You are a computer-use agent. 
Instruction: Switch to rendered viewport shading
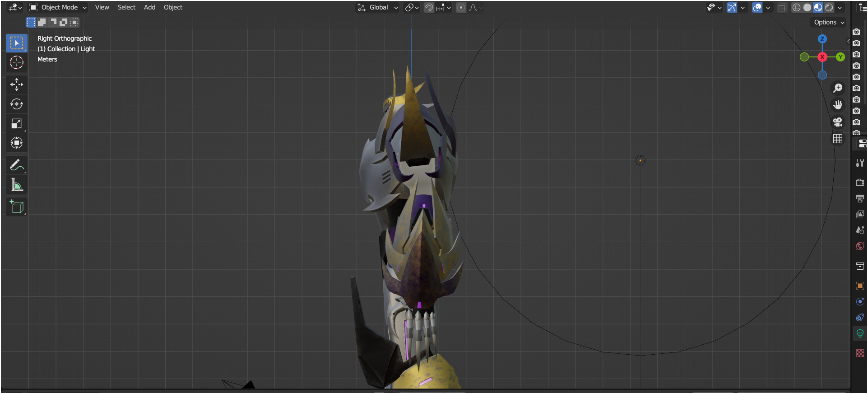(829, 7)
